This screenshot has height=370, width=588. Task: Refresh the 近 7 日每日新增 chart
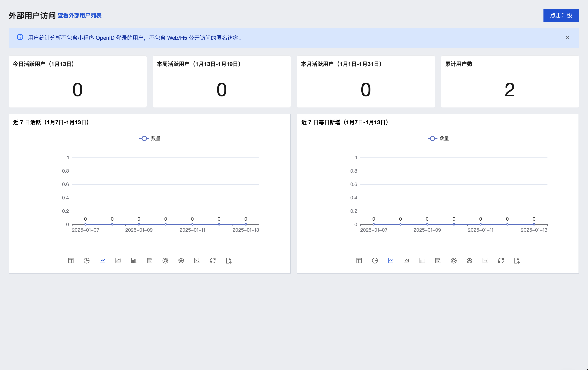(x=501, y=261)
